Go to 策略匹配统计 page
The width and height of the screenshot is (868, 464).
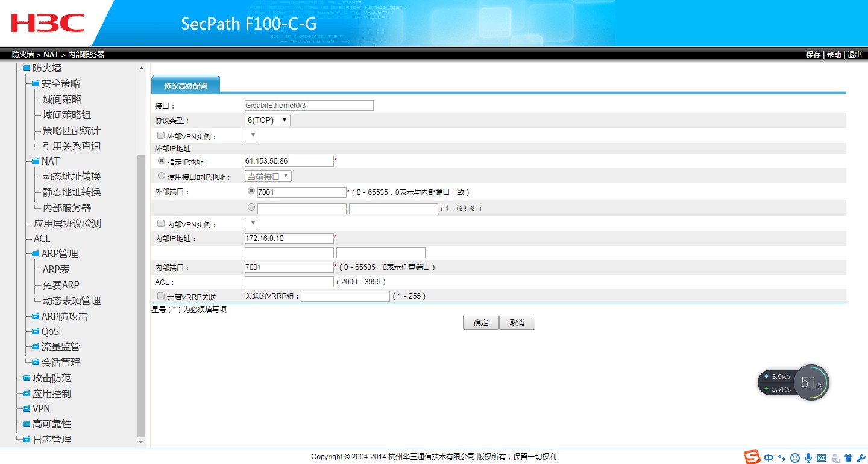point(72,131)
